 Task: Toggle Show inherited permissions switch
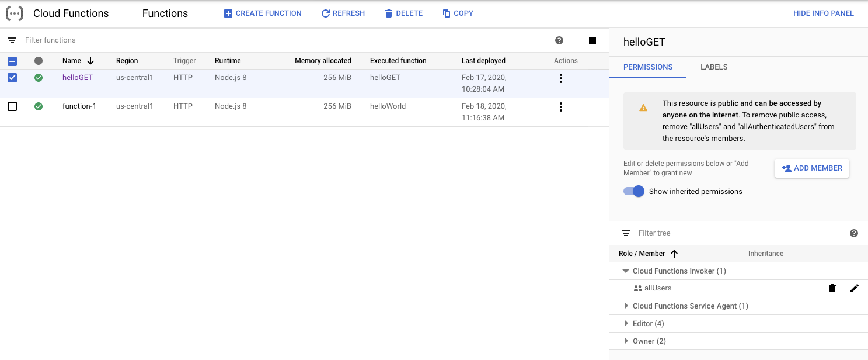[x=634, y=191]
